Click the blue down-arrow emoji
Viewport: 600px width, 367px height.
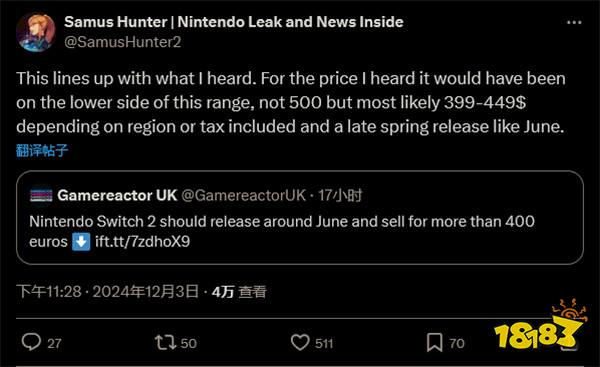pyautogui.click(x=81, y=242)
